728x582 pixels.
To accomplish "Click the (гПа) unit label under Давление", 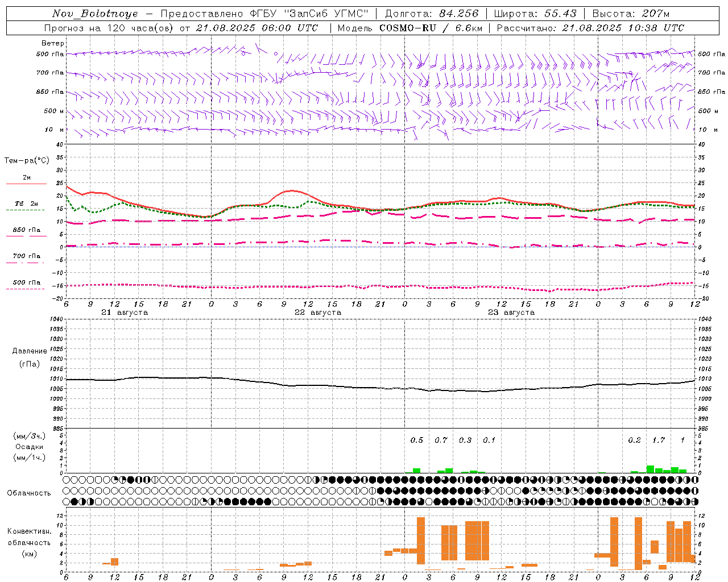I will 30,364.
